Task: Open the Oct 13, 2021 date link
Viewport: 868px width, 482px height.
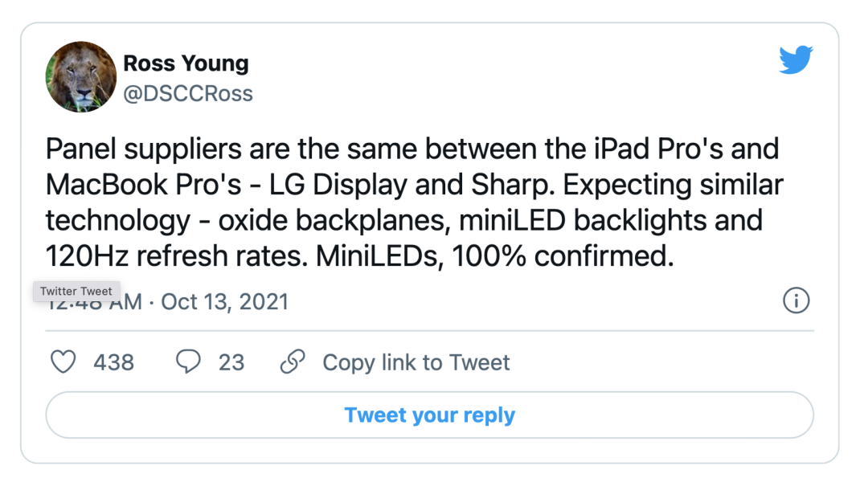Action: (x=224, y=302)
